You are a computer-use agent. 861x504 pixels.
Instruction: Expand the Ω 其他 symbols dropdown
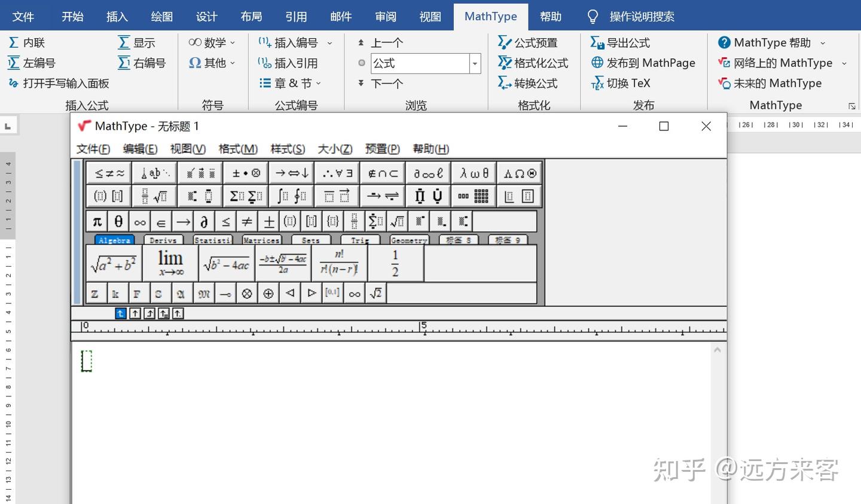[x=211, y=63]
